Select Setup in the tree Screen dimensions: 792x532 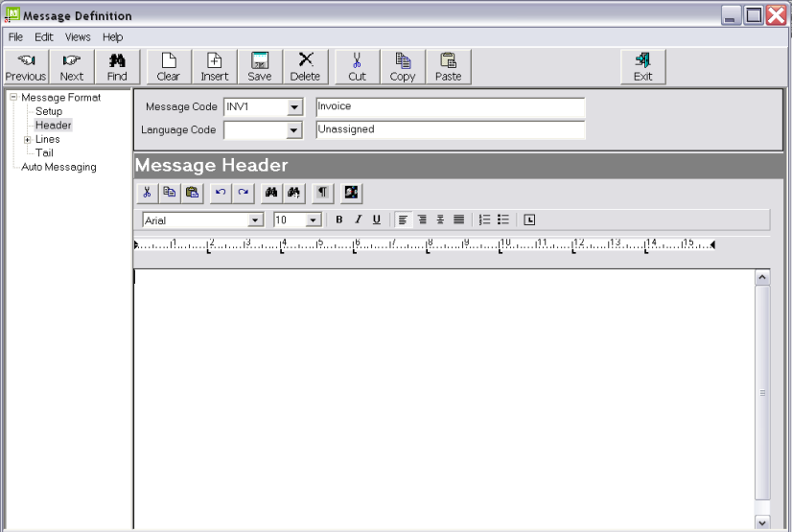49,111
